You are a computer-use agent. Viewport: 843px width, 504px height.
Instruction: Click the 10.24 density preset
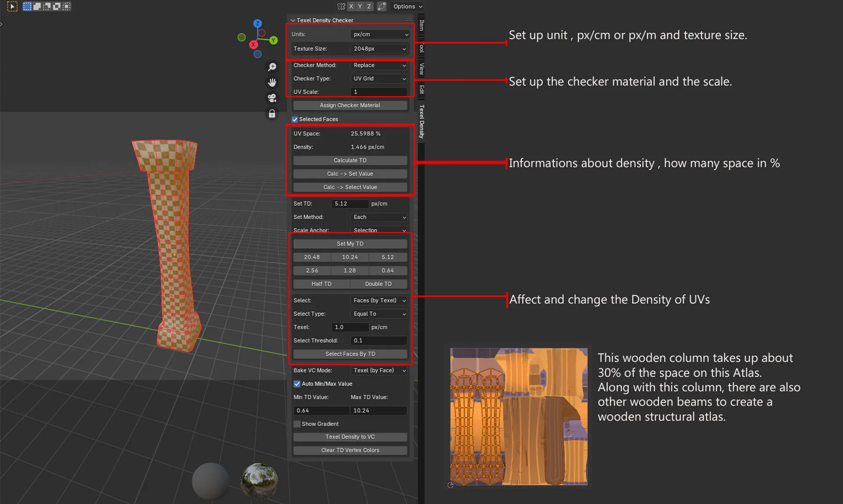click(350, 257)
